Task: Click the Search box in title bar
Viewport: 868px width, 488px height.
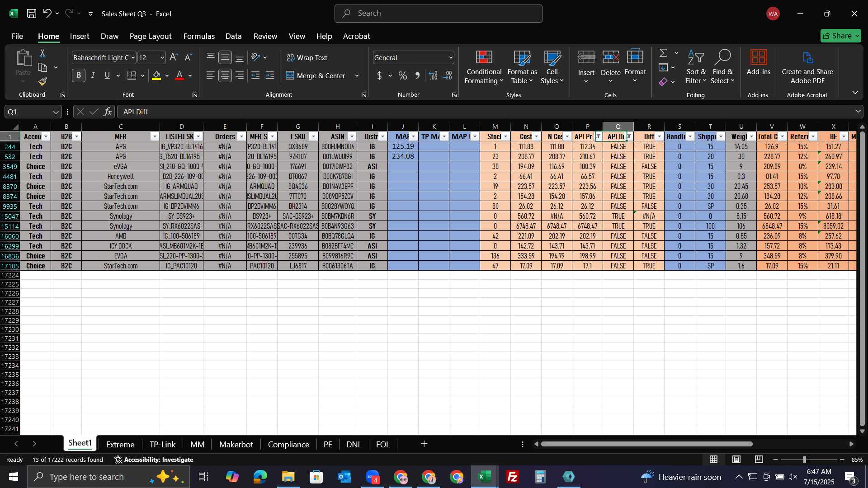Action: click(x=438, y=14)
